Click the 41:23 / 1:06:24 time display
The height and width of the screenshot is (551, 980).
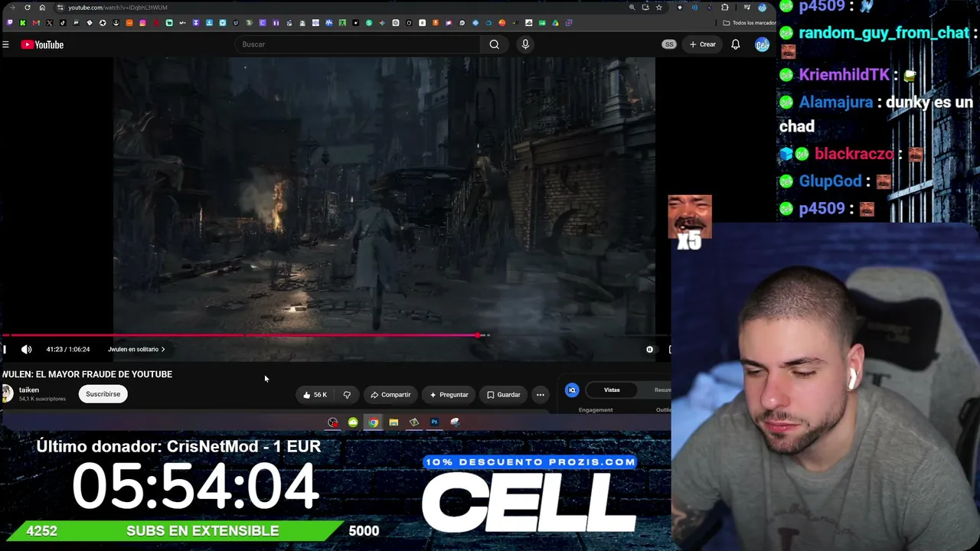68,350
